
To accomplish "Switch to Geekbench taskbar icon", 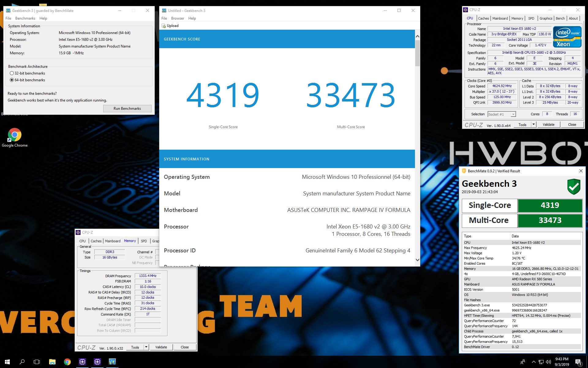I will tap(112, 362).
